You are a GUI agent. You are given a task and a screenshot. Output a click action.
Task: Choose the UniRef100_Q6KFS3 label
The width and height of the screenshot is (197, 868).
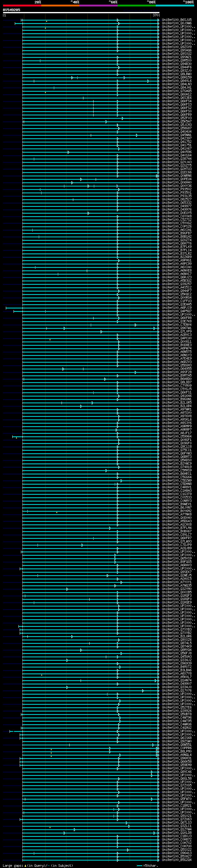coord(177,104)
